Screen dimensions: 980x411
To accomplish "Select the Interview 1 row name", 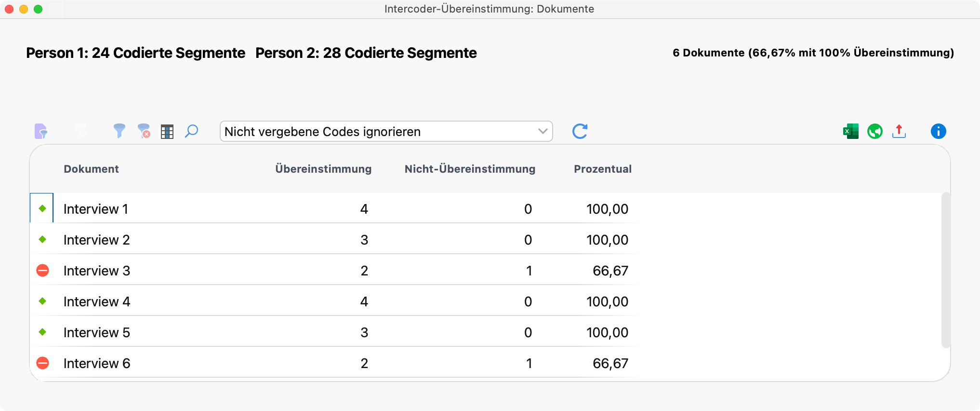I will click(96, 209).
